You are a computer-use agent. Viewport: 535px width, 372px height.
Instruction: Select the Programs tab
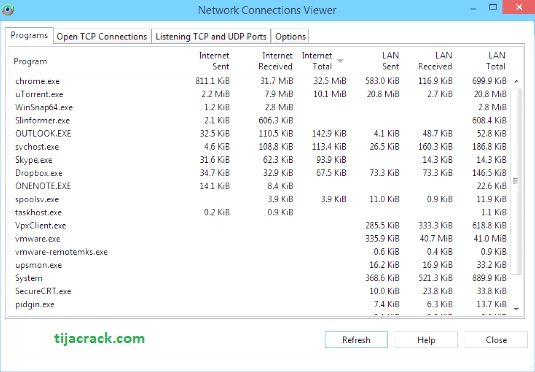[29, 35]
